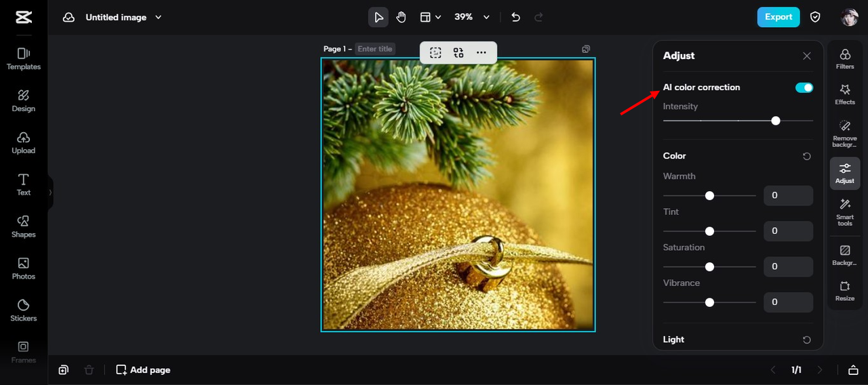This screenshot has height=385, width=868.
Task: Reset the Color section
Action: coord(807,157)
